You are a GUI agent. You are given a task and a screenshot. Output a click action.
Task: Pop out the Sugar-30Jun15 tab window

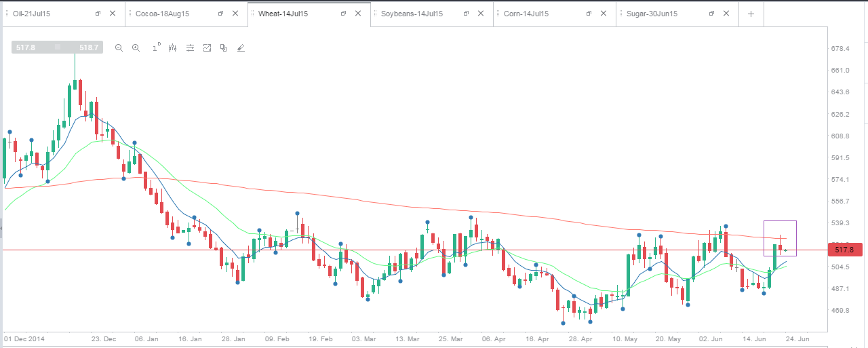(711, 14)
